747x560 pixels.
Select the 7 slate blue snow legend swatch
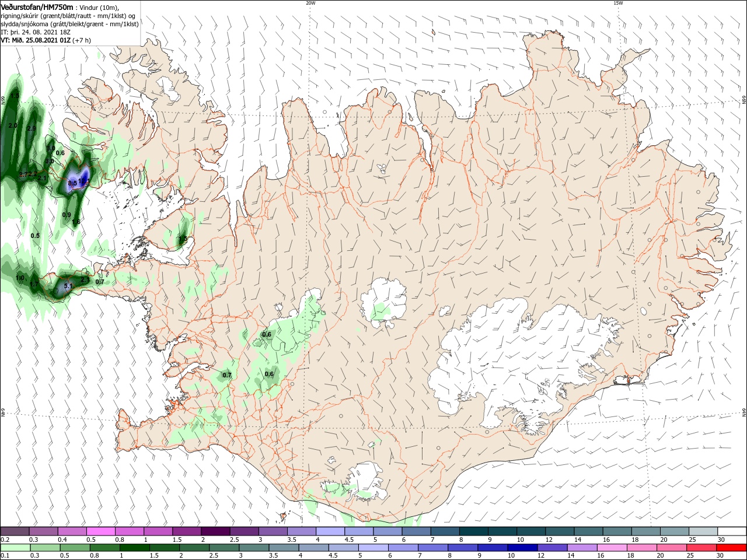click(445, 531)
